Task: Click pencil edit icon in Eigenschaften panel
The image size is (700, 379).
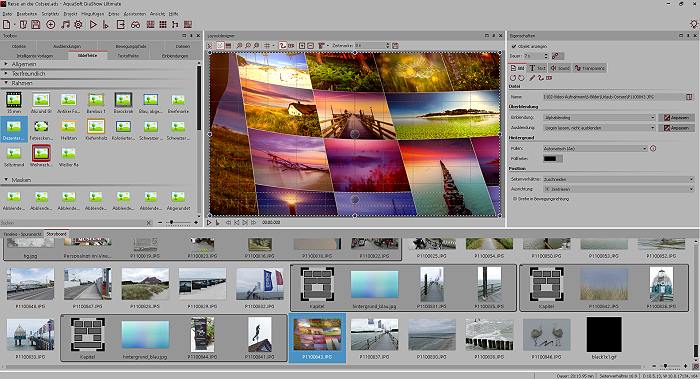Action: (x=532, y=78)
